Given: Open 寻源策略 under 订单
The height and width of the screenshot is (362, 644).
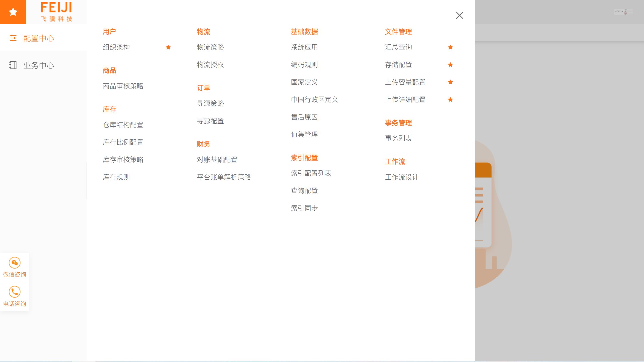Looking at the screenshot, I should [210, 103].
